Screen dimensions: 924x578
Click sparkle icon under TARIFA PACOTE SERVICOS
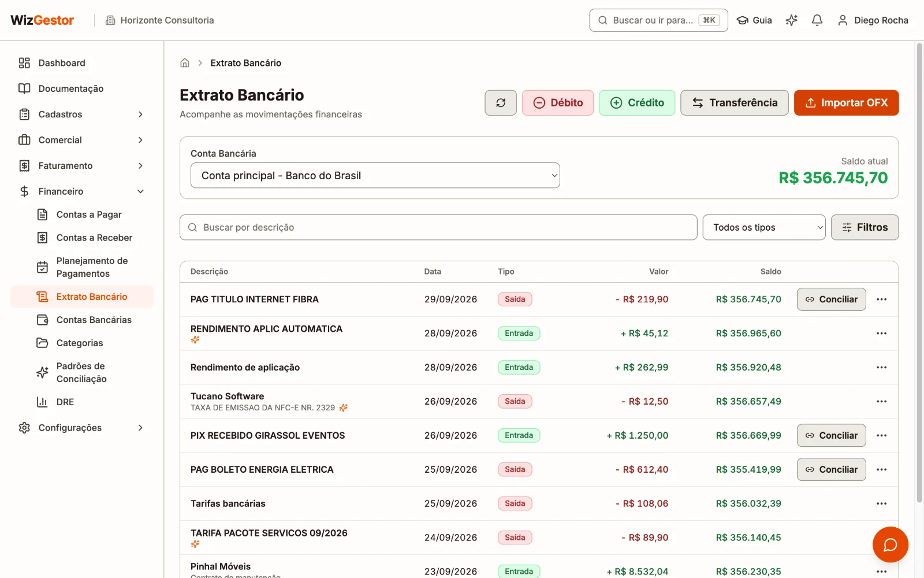point(195,544)
